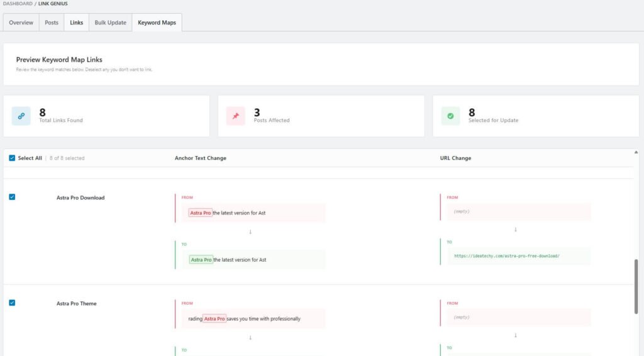Go to the Links tab
Viewport: 644px width, 356px height.
tap(76, 23)
